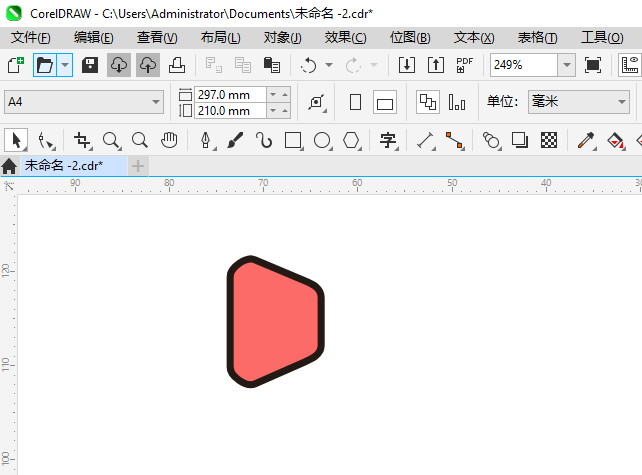The width and height of the screenshot is (642, 475).
Task: Open the 文件(F) menu
Action: [31, 38]
